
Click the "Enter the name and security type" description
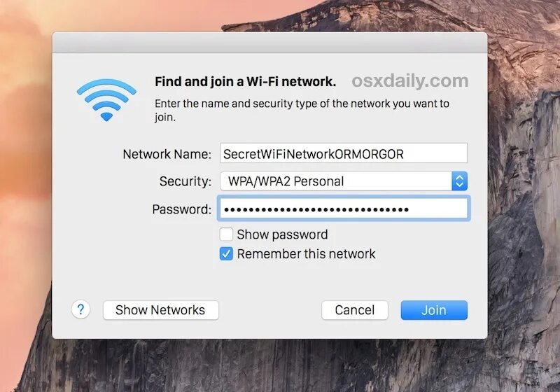coord(302,111)
